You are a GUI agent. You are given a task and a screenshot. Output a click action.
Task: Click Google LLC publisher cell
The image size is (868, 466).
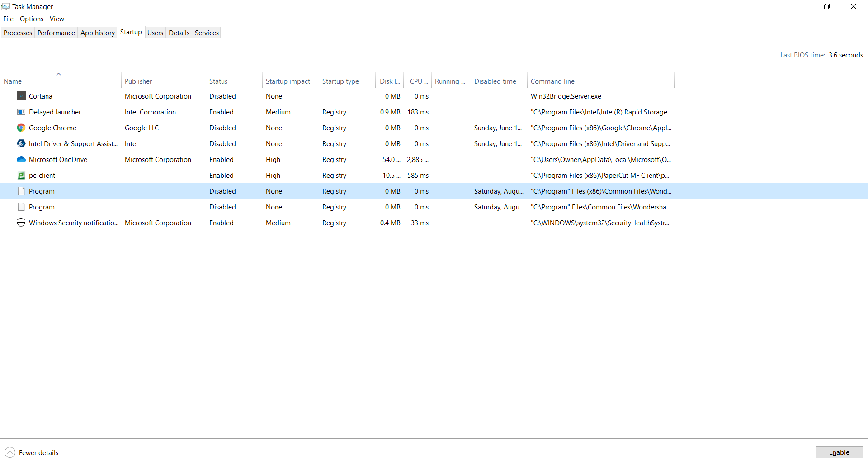142,128
